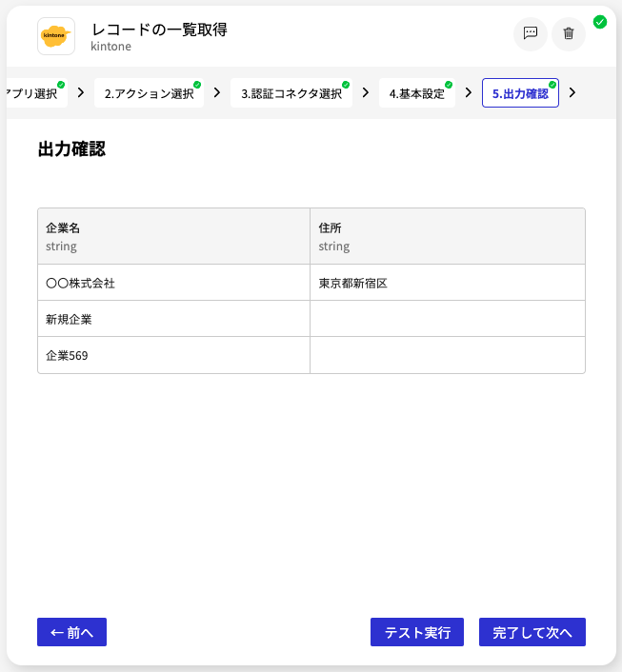Click the kintone app logo icon
The image size is (622, 672).
[x=56, y=36]
